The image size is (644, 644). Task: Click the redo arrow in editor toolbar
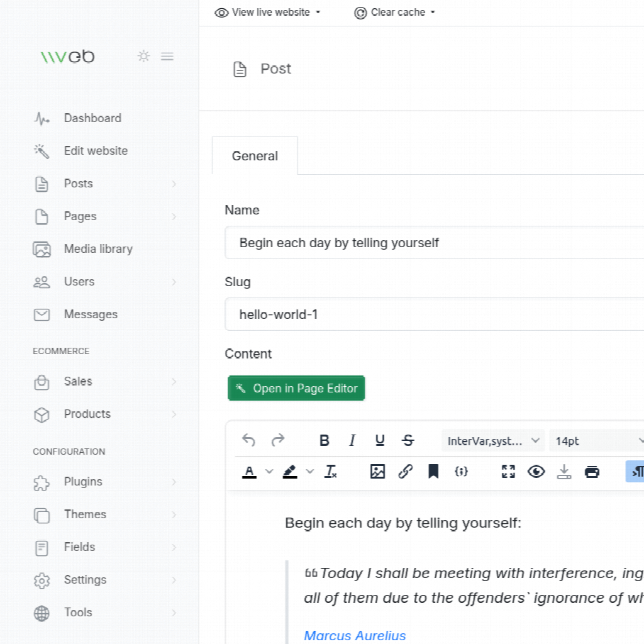click(277, 440)
